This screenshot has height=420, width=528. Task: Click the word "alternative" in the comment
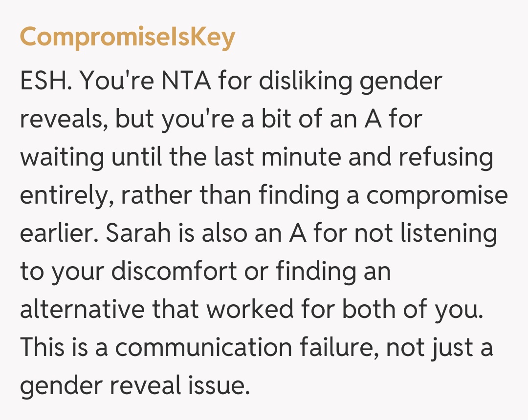[x=82, y=309]
